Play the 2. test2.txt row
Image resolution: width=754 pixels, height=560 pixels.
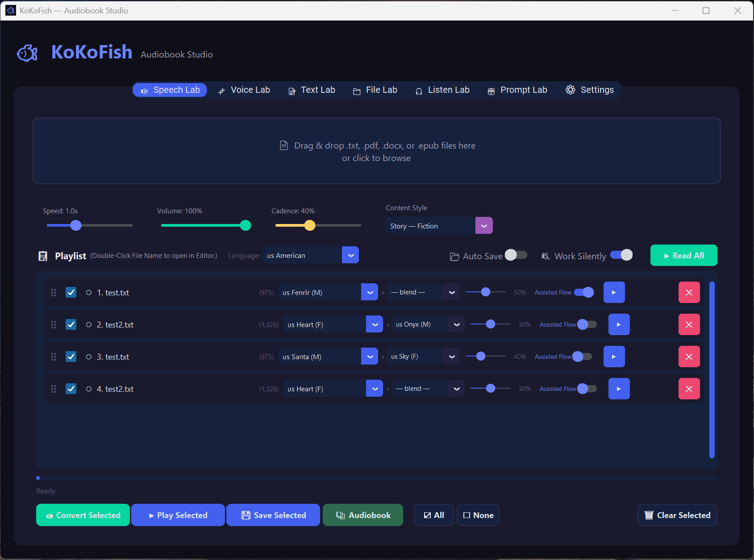(619, 324)
